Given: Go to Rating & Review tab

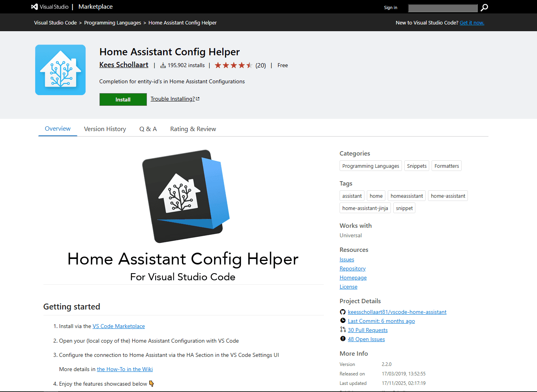Looking at the screenshot, I should (x=193, y=129).
